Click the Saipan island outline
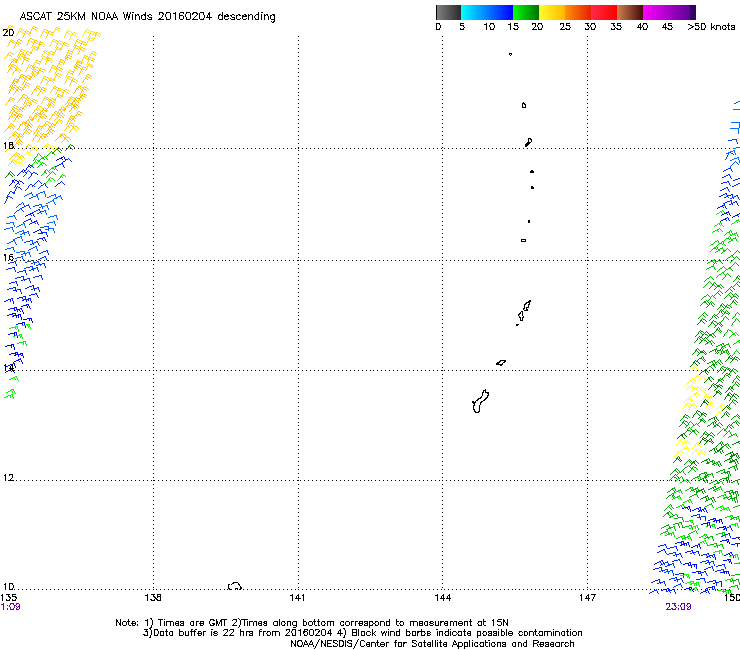The image size is (740, 650). [527, 306]
